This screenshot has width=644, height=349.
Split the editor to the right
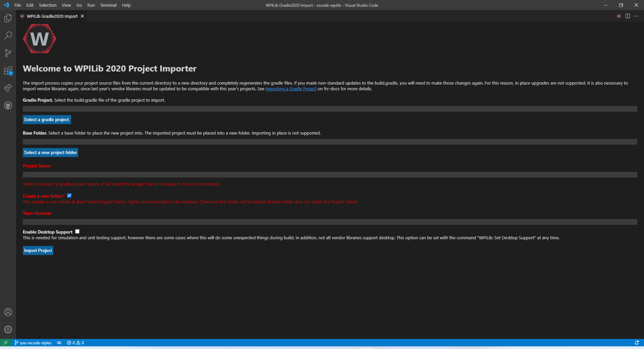click(x=628, y=16)
